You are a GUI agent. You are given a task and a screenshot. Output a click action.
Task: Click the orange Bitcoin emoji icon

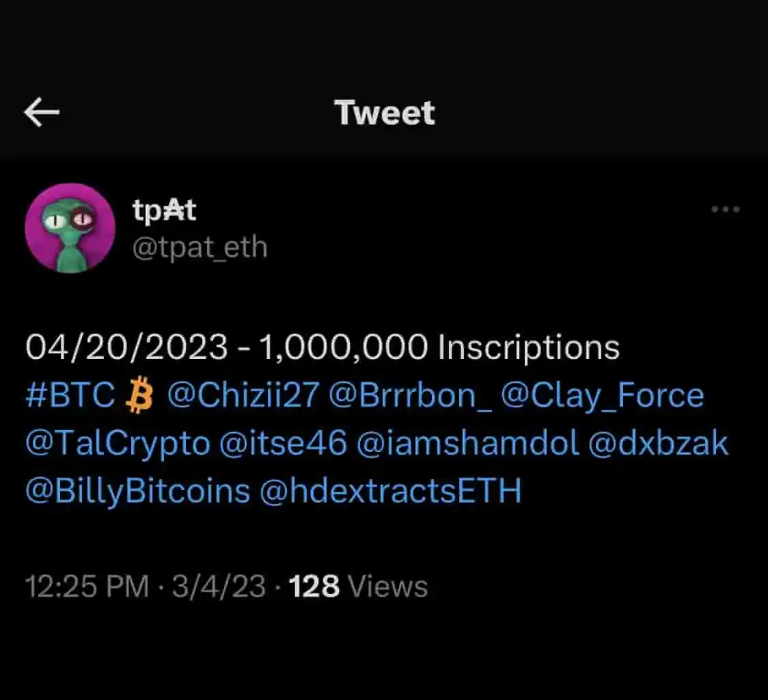coord(141,396)
